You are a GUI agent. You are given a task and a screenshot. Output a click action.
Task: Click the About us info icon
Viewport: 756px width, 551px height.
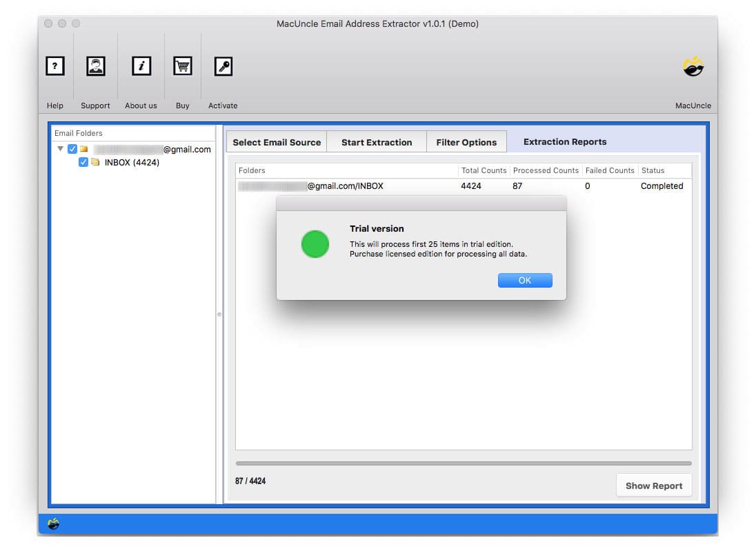(141, 66)
